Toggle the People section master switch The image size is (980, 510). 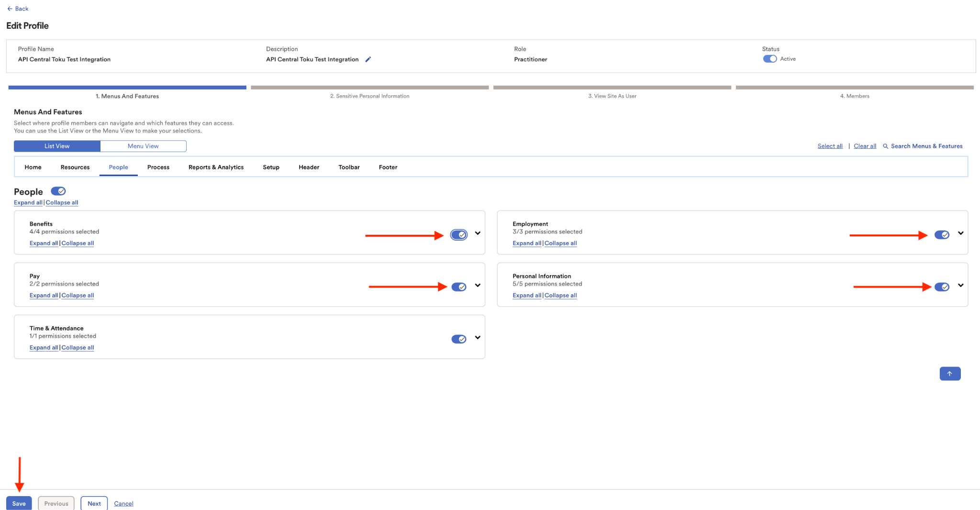[58, 191]
